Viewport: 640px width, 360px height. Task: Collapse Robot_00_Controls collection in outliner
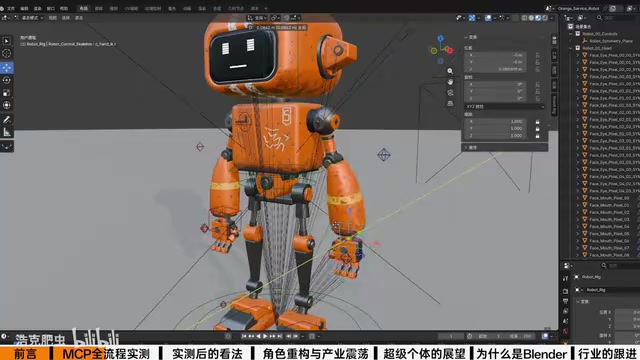tap(571, 34)
